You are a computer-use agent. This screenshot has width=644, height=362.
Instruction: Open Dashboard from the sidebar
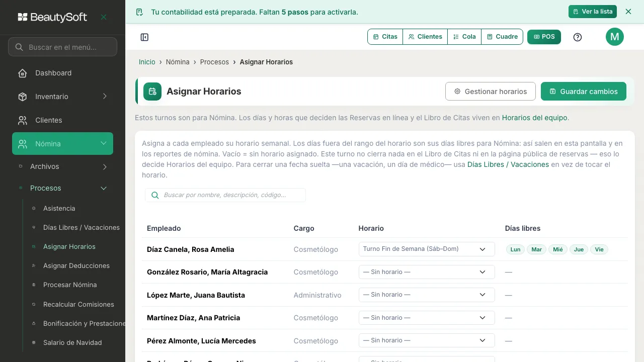[x=62, y=73]
